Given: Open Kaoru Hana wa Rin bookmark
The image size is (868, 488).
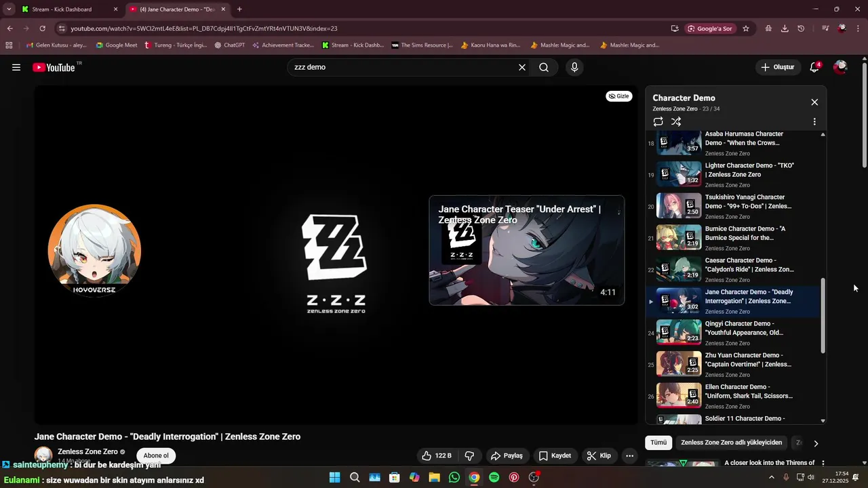Looking at the screenshot, I should click(490, 45).
